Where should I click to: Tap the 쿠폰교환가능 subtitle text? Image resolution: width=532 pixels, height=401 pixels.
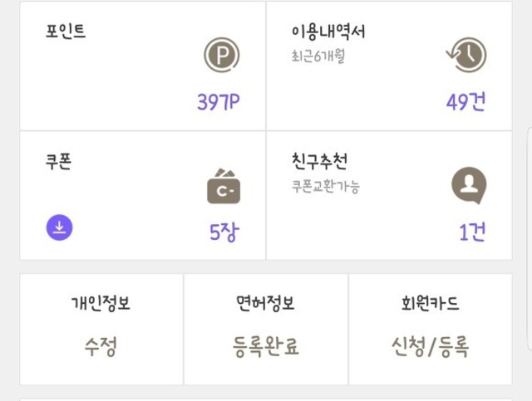click(326, 186)
